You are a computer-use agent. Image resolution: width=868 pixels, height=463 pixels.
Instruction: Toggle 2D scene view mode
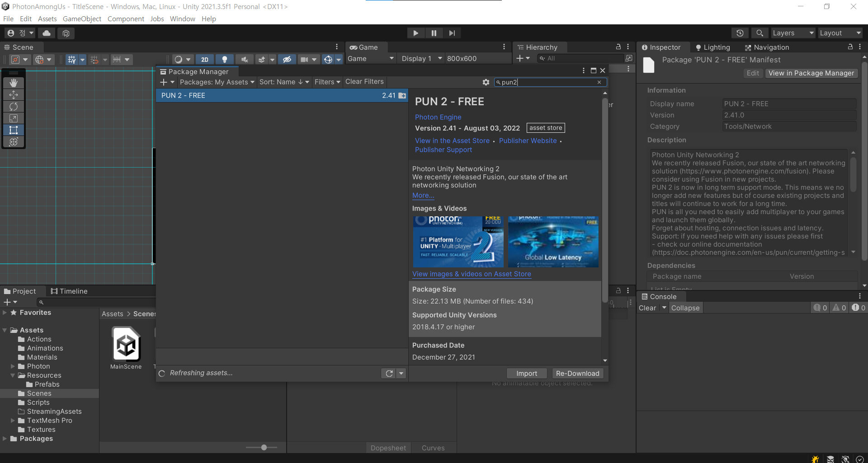tap(205, 59)
